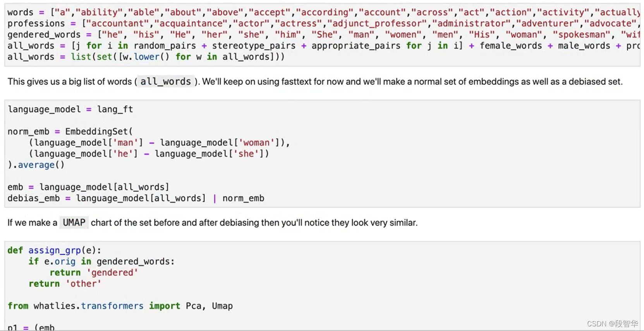Click the 'norm_emb = EmbeddingSet(' line

(x=70, y=131)
